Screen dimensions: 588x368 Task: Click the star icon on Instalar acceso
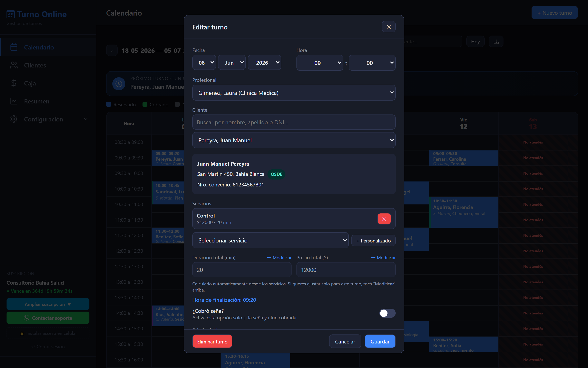click(x=22, y=333)
